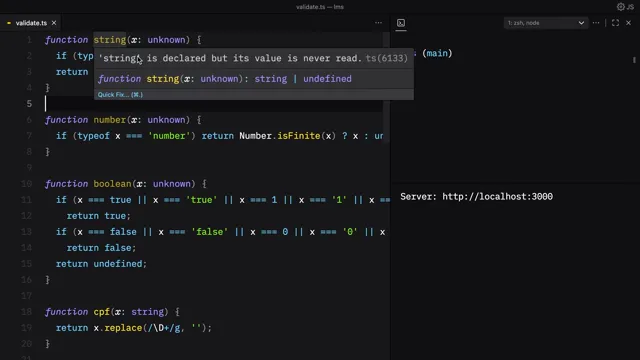Click 'isFinite' method on line 7
Image resolution: width=640 pixels, height=360 pixels.
[298, 136]
